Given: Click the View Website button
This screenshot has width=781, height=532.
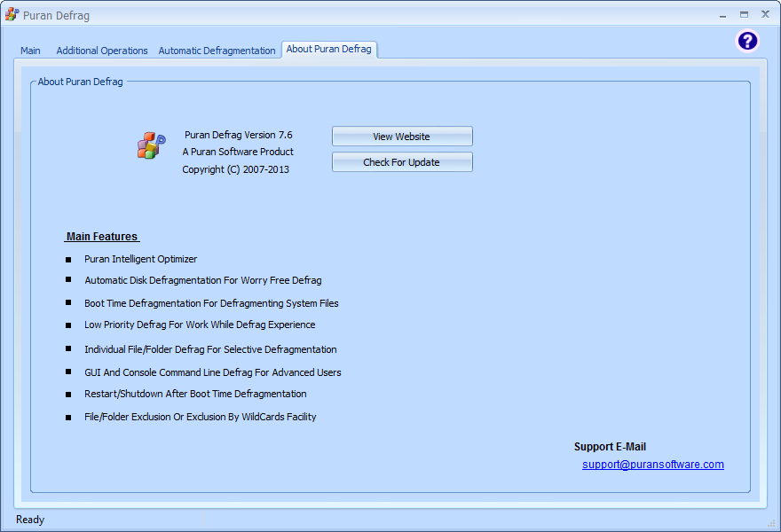Looking at the screenshot, I should (x=402, y=137).
